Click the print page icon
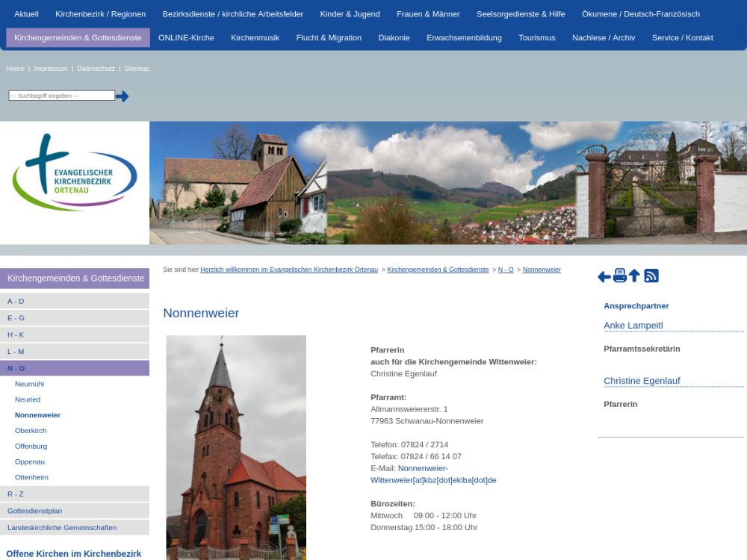The width and height of the screenshot is (747, 560). click(620, 276)
